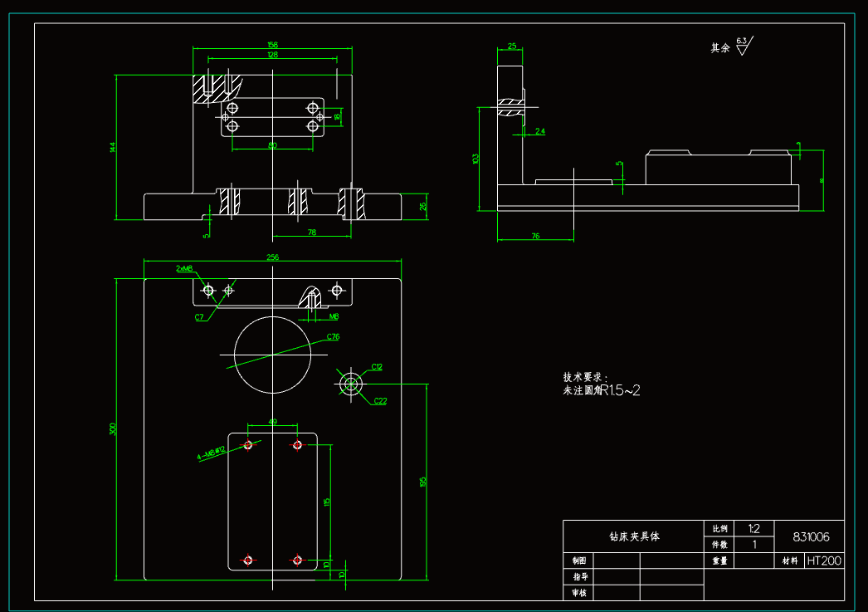
Task: Select the 制图 title block cell
Action: pos(578,561)
